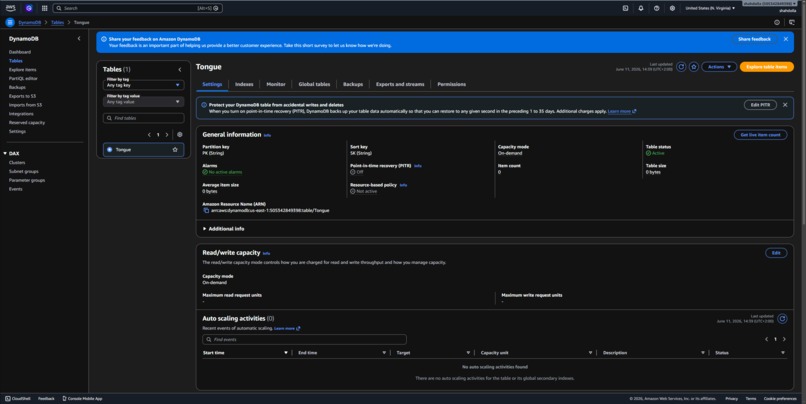Open CloudShell from the footer

click(x=18, y=398)
